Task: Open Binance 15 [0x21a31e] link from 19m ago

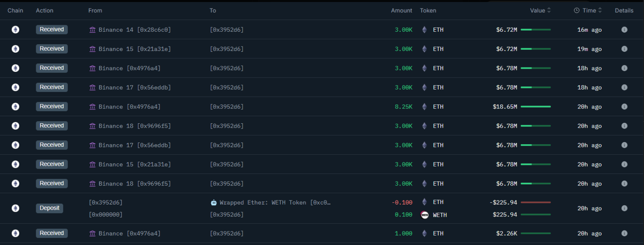Action: coord(135,49)
